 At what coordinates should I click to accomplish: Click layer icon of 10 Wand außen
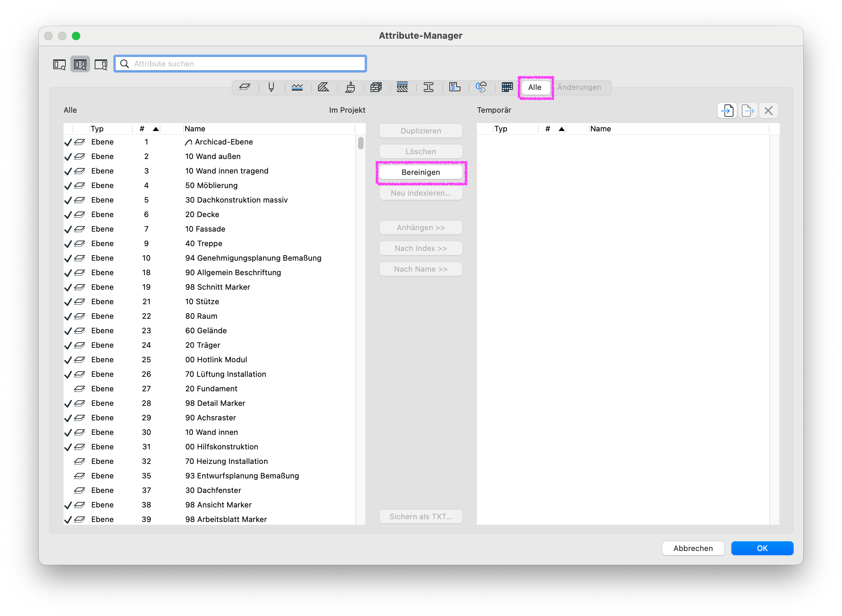click(x=79, y=157)
